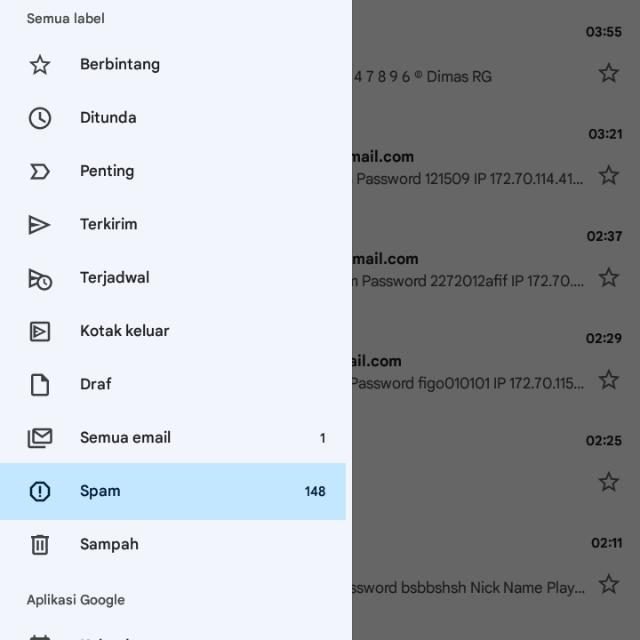This screenshot has height=640, width=640.
Task: Star the email received at 02:11
Action: pos(608,584)
